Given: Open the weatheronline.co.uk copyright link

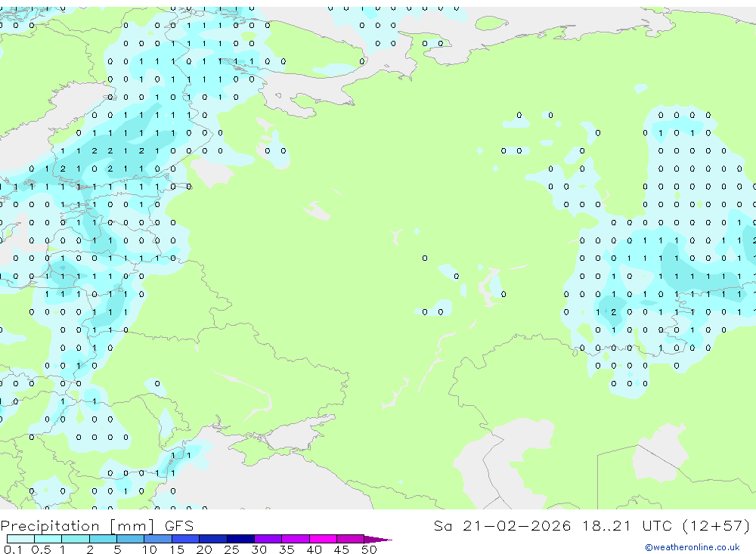Looking at the screenshot, I should click(692, 547).
